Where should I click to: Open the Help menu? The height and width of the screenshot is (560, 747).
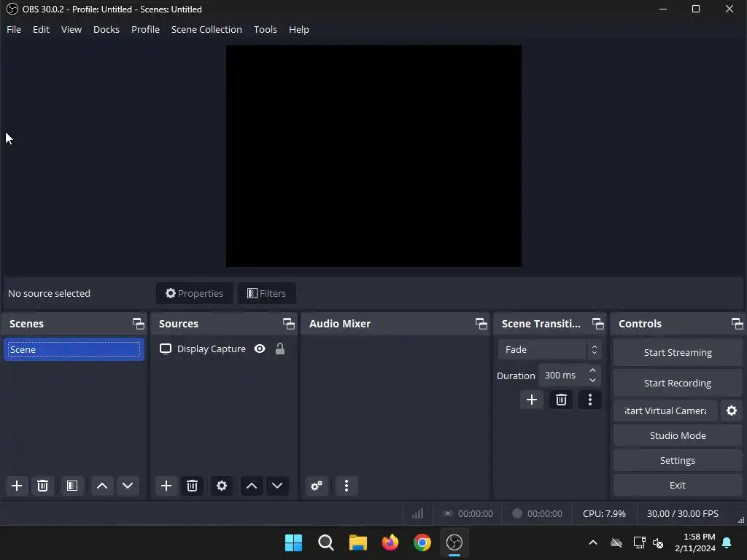(x=298, y=29)
